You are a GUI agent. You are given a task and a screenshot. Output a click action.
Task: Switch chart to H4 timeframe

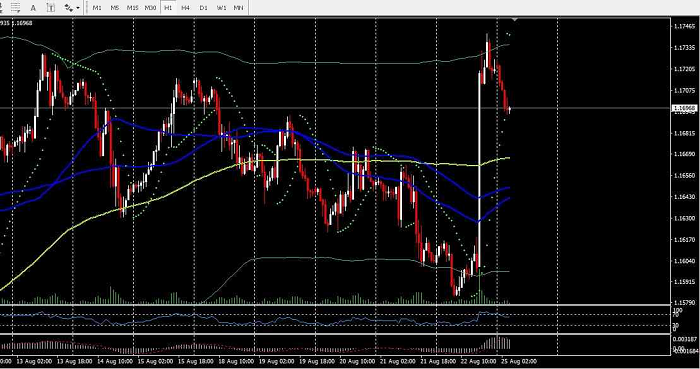(x=186, y=8)
